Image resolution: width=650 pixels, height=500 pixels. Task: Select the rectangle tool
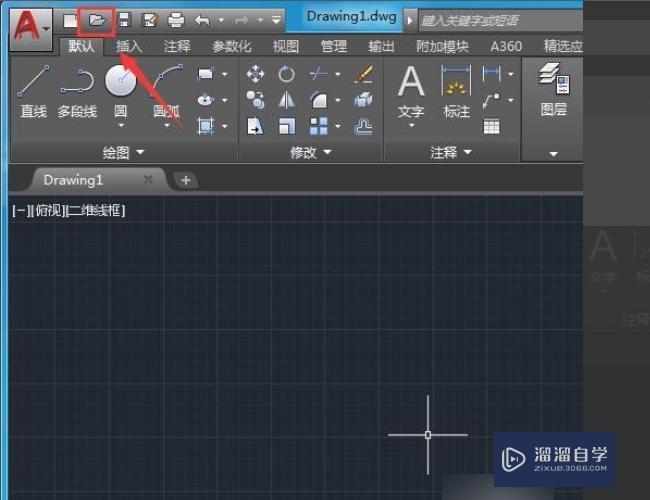(206, 74)
